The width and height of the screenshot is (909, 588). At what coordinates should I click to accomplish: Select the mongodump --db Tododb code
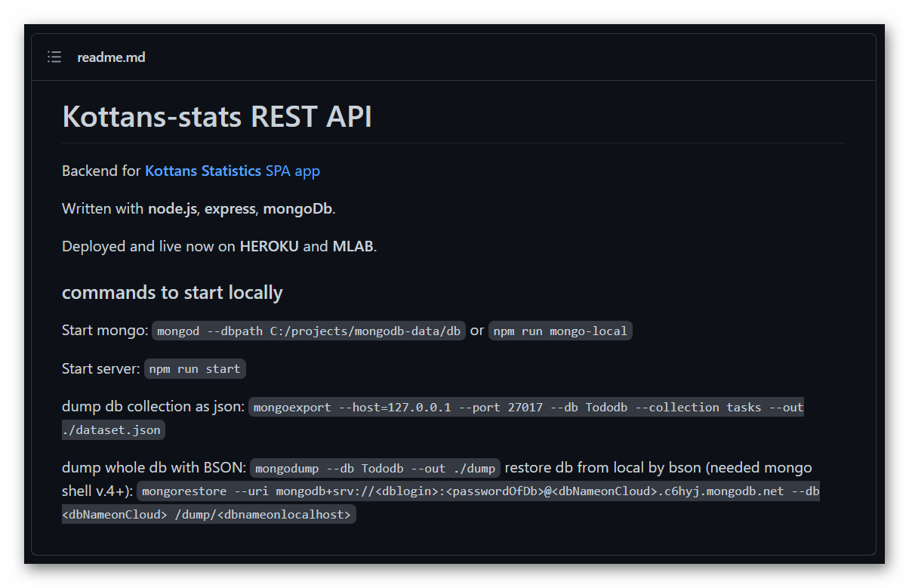(x=375, y=468)
